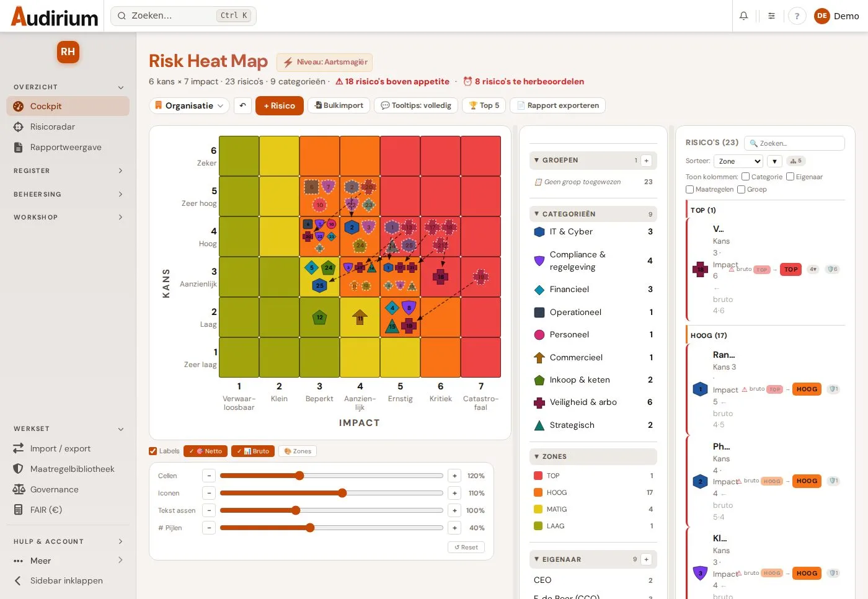Viewport: 868px width, 599px height.
Task: Collapse the Overzicht sidebar section
Action: click(x=68, y=87)
